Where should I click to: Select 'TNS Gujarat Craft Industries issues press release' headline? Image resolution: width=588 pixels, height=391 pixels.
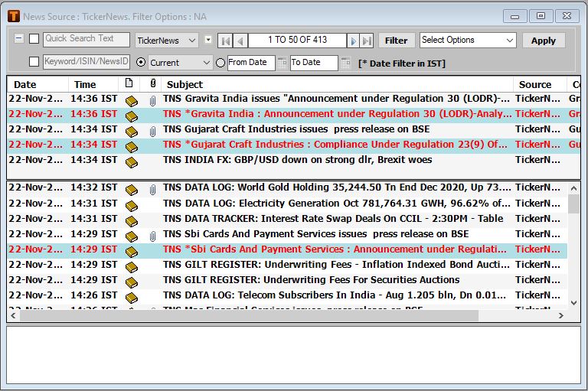296,129
